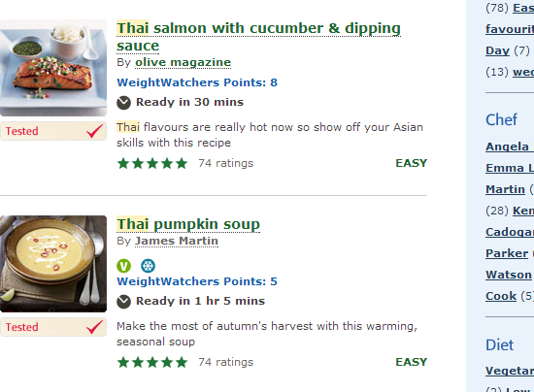Viewport: 534px width, 392px height.
Task: Filter by chef Martin in sidebar
Action: (505, 189)
